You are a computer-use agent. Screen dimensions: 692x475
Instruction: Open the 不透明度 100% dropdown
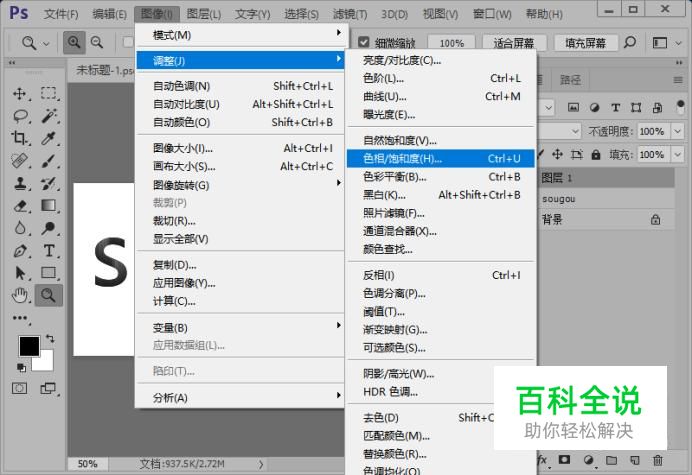(677, 131)
